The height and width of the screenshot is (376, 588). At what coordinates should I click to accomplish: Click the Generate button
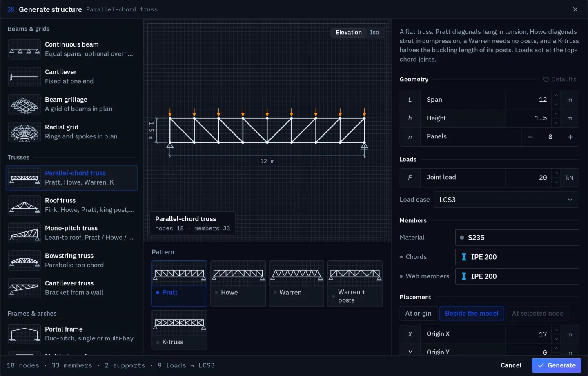557,365
